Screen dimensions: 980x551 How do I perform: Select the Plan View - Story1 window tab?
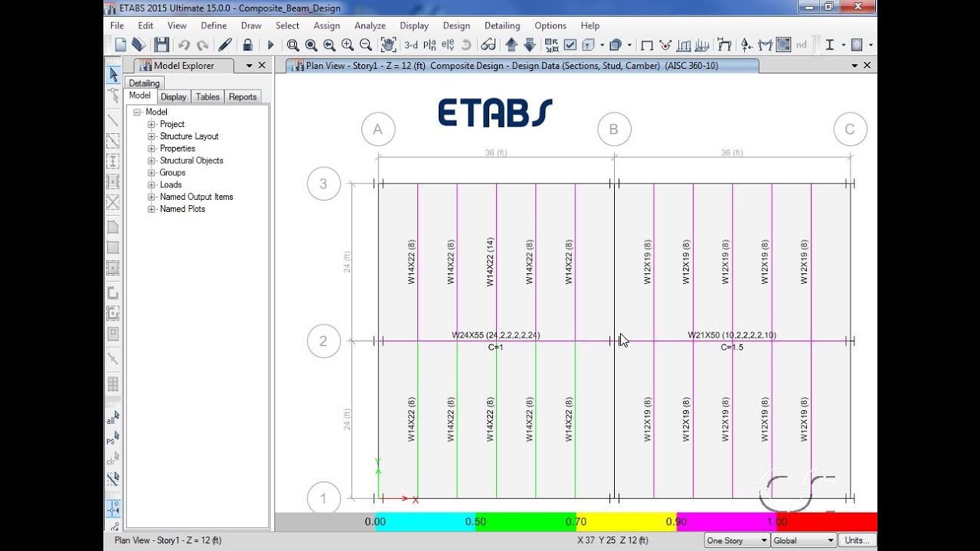pyautogui.click(x=523, y=66)
